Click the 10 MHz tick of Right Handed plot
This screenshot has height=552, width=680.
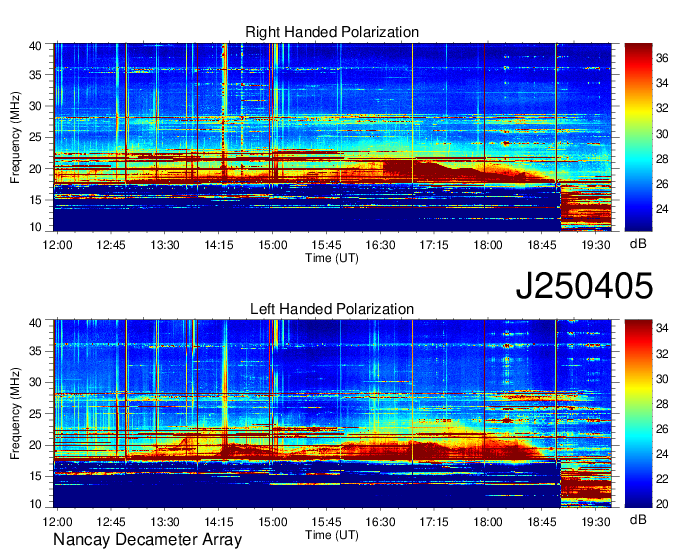point(36,227)
